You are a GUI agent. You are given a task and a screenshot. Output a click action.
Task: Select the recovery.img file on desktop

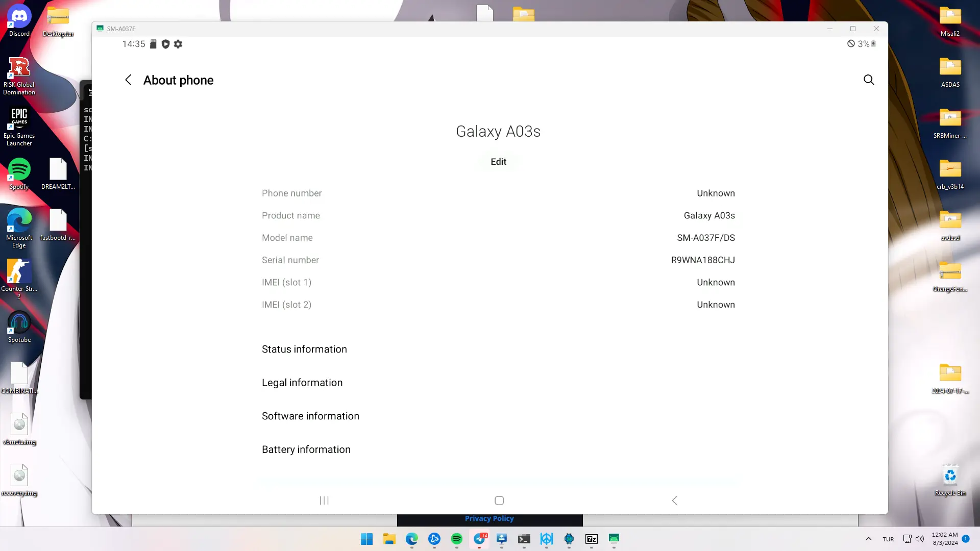pyautogui.click(x=19, y=480)
